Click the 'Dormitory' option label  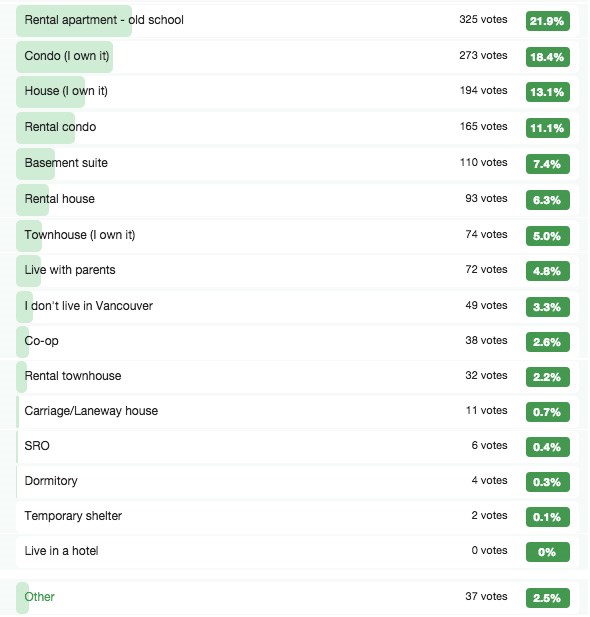(x=51, y=481)
